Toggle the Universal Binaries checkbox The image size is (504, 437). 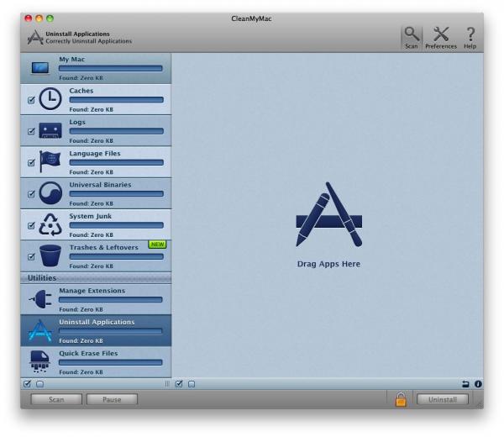[x=31, y=194]
